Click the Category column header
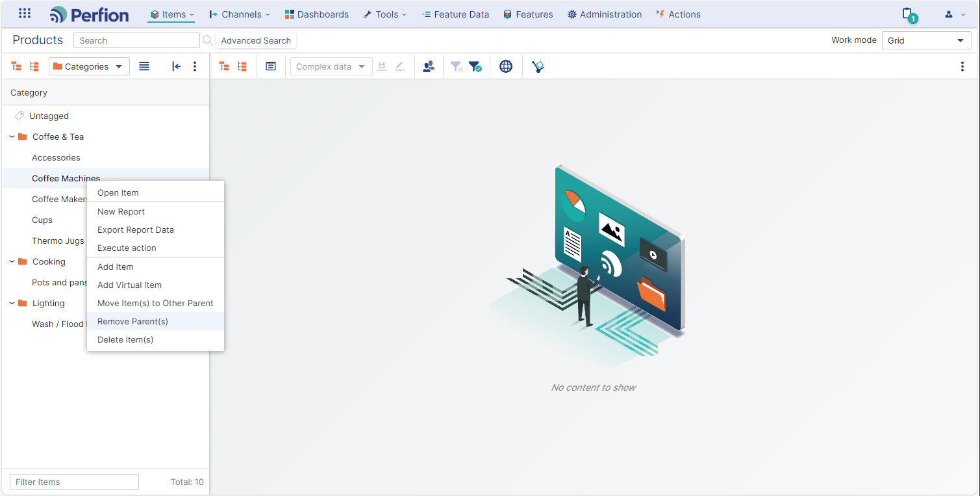Image resolution: width=980 pixels, height=496 pixels. click(x=105, y=92)
